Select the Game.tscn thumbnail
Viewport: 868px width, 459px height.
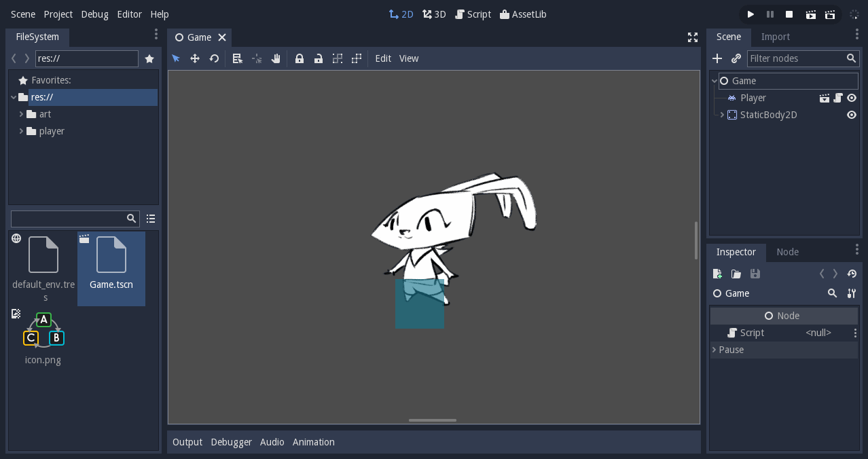tap(111, 261)
